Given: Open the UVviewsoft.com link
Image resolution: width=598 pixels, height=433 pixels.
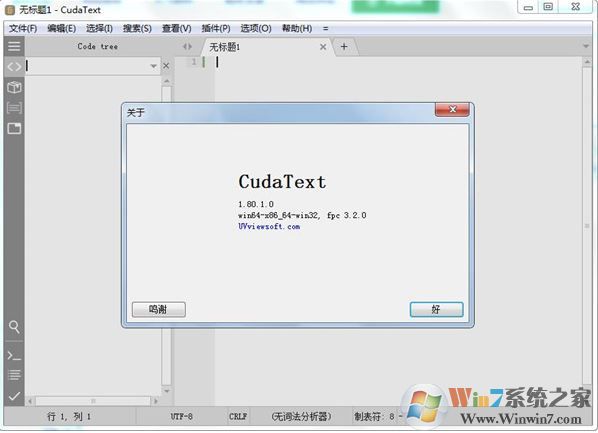Looking at the screenshot, I should click(x=269, y=226).
